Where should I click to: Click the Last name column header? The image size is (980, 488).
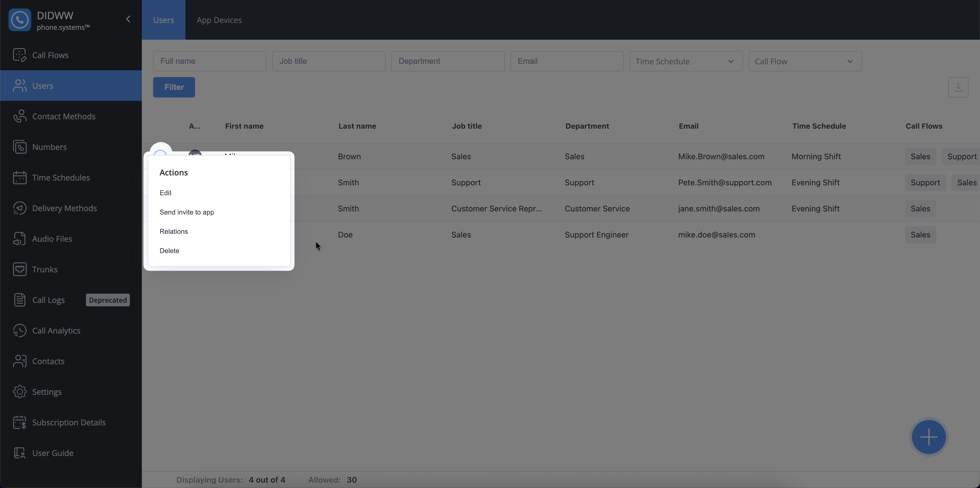point(357,126)
